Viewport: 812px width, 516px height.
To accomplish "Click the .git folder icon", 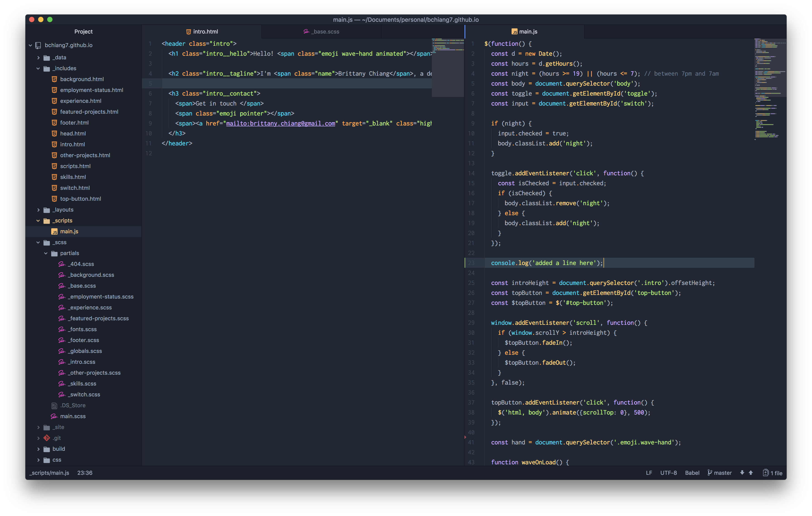I will tap(47, 438).
